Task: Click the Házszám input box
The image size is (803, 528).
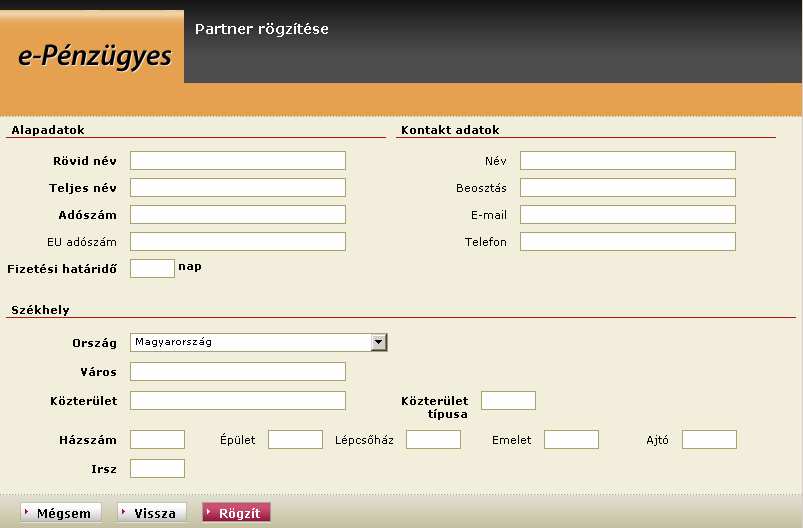Action: coord(157,439)
